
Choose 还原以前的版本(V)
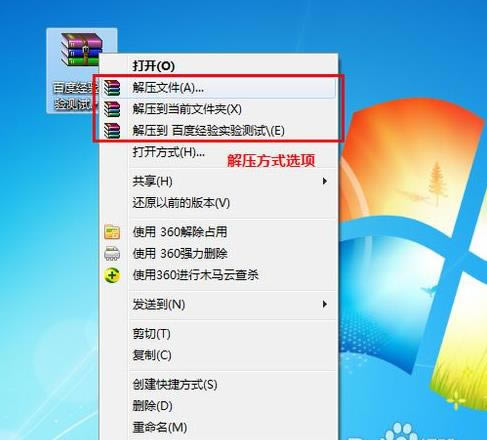coord(218,203)
